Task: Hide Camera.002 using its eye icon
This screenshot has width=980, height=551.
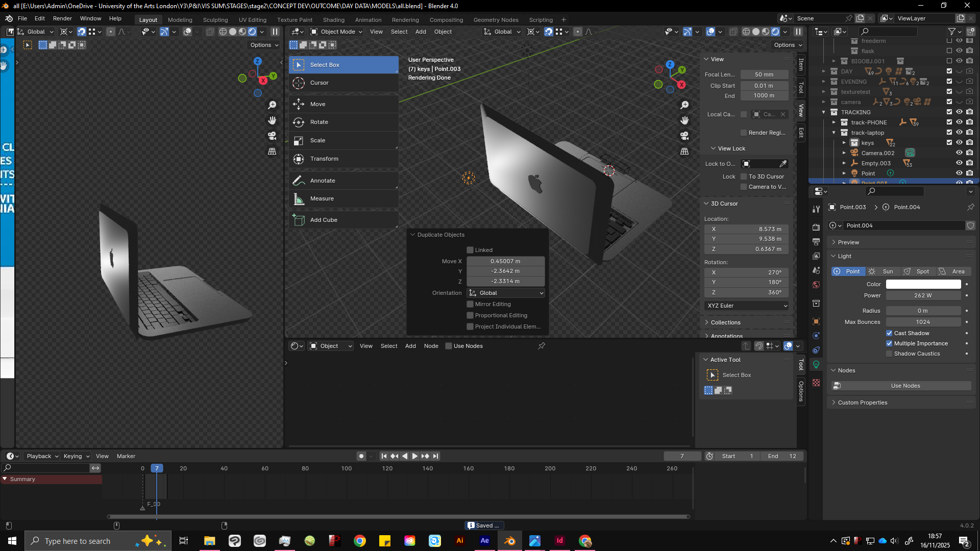Action: pyautogui.click(x=959, y=153)
